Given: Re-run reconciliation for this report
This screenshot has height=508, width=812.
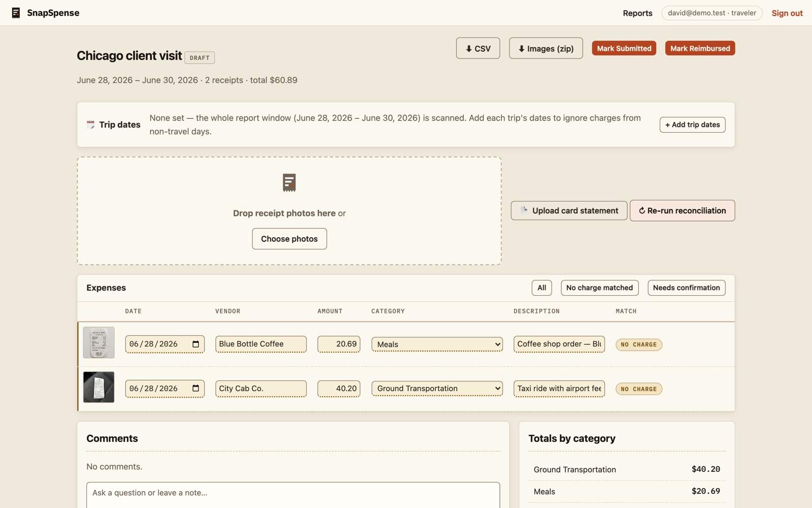Looking at the screenshot, I should (683, 210).
